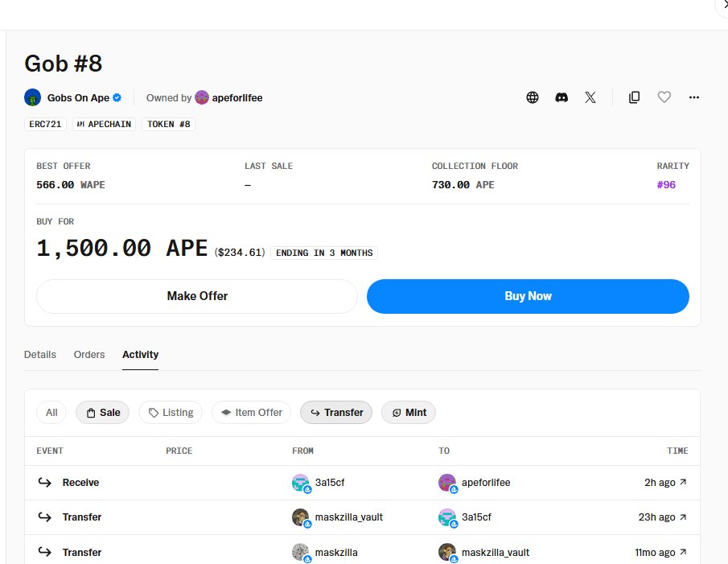Select the All activity filter
The height and width of the screenshot is (564, 728).
point(51,412)
